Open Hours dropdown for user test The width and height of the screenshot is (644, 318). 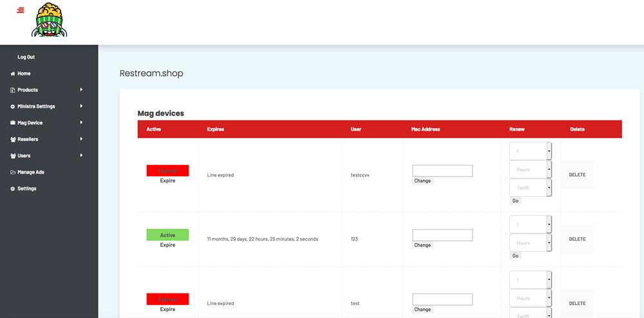(531, 298)
